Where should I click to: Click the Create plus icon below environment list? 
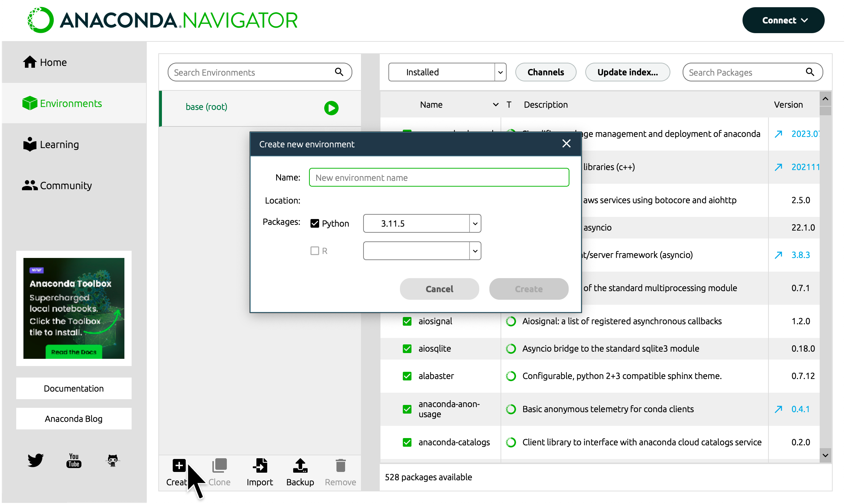click(179, 465)
